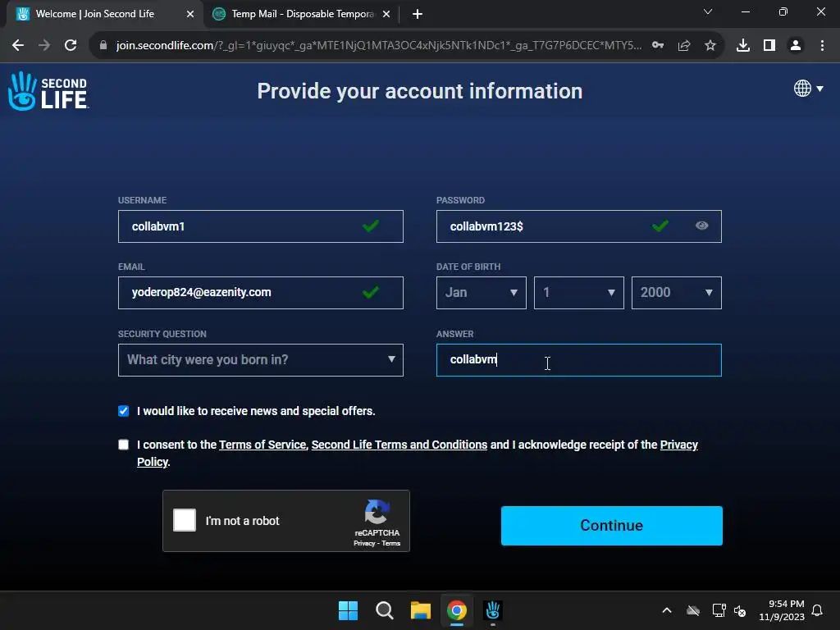The width and height of the screenshot is (840, 630).
Task: Open the Terms of Service link
Action: 262,445
